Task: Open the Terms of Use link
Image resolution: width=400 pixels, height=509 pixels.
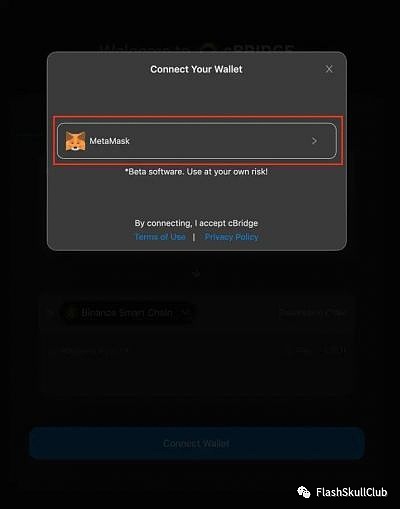Action: tap(160, 237)
